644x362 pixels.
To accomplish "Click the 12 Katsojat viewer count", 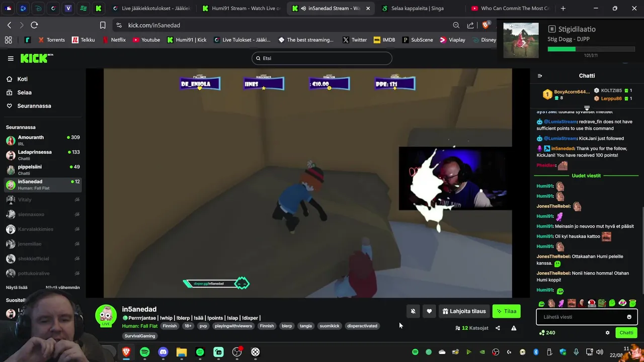I will (472, 328).
